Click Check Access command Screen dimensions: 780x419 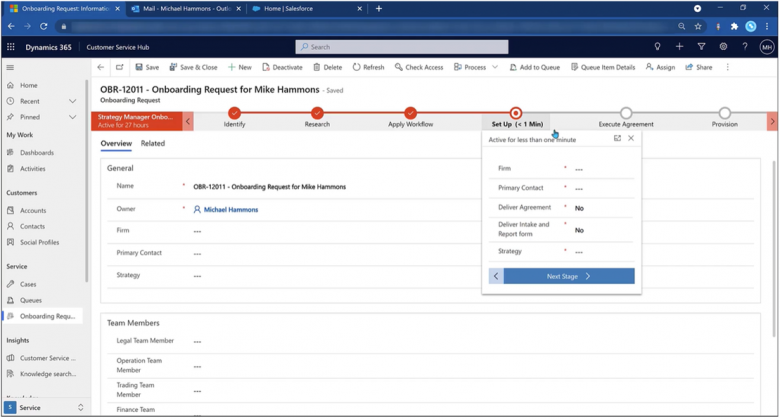point(419,67)
